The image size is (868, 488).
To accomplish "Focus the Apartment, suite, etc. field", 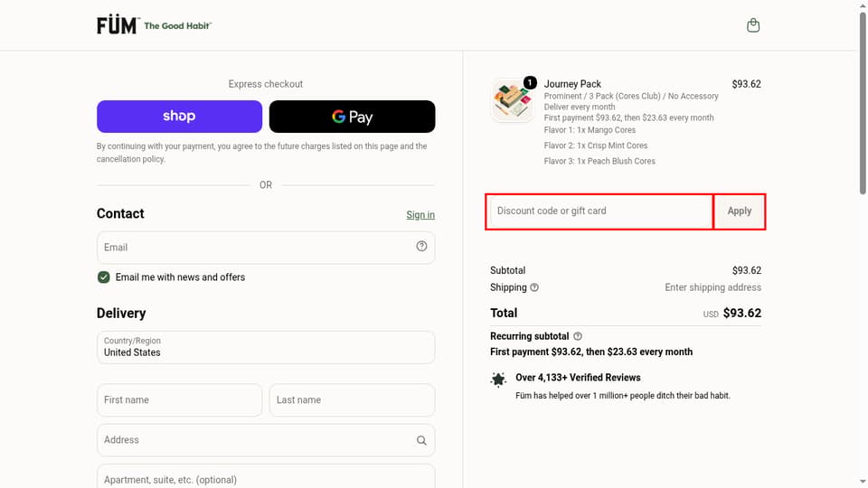I will point(266,476).
